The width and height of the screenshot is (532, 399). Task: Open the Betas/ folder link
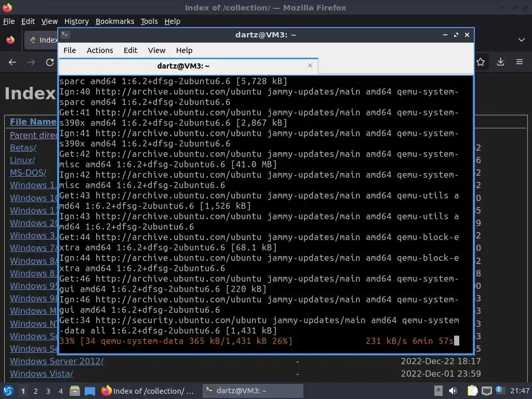23,148
